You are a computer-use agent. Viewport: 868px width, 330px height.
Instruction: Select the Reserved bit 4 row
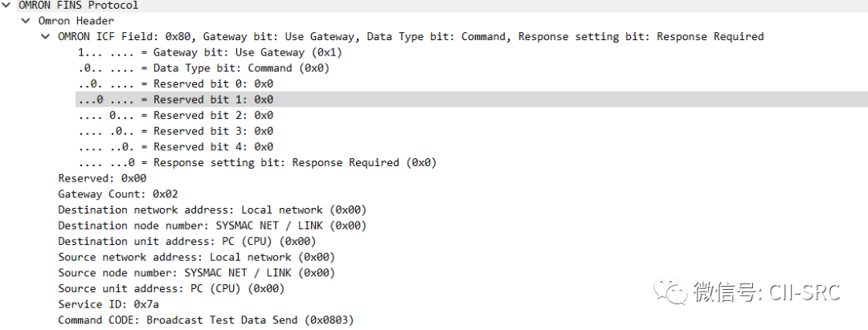pyautogui.click(x=175, y=147)
